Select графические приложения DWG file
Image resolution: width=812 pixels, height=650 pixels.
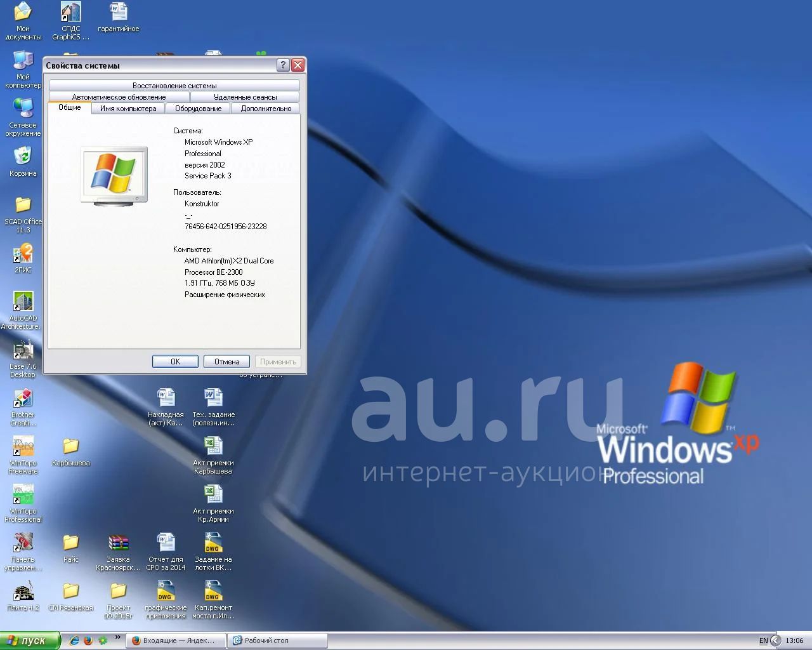pos(166,600)
